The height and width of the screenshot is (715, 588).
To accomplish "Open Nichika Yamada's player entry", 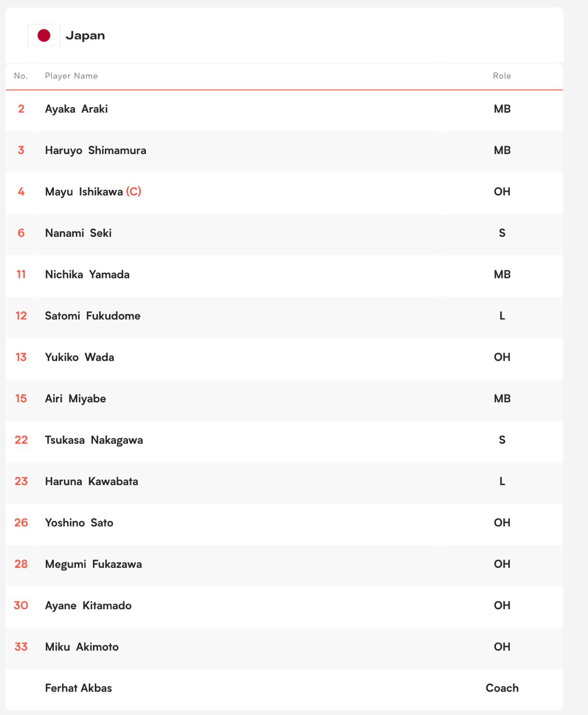I will tap(87, 275).
